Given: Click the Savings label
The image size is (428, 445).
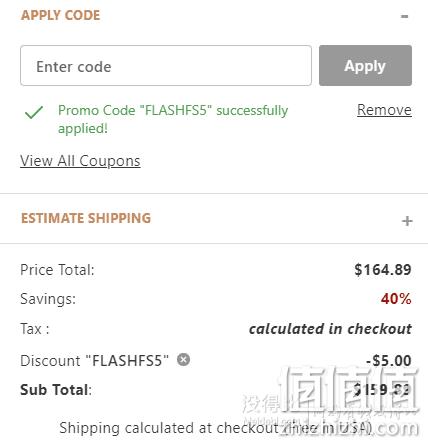Looking at the screenshot, I should point(48,299).
